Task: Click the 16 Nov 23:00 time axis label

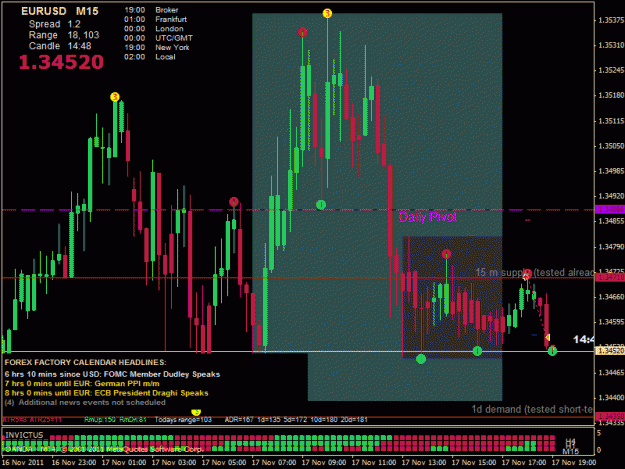Action: (74, 463)
